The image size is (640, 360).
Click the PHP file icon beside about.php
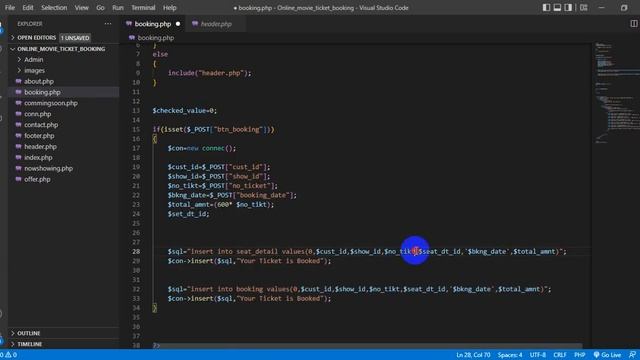(18, 81)
